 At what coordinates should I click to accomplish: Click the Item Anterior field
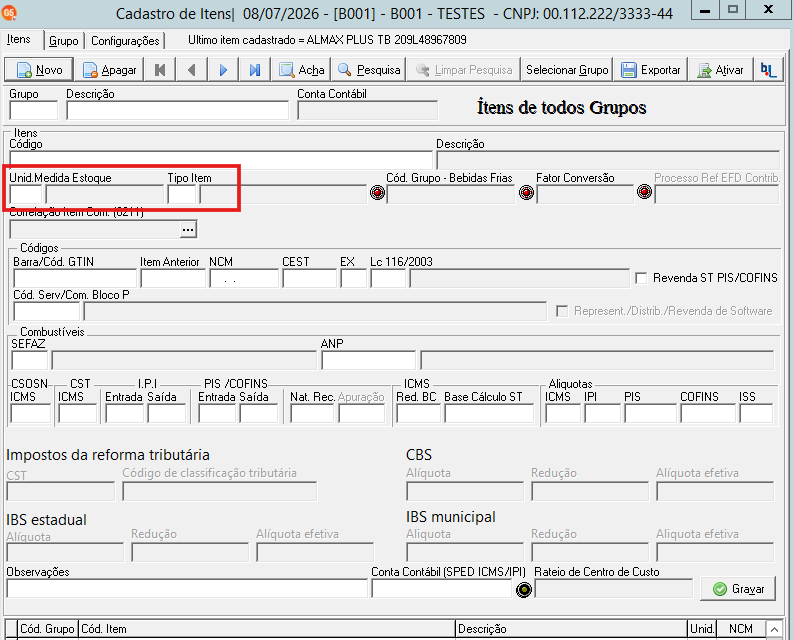[x=173, y=278]
